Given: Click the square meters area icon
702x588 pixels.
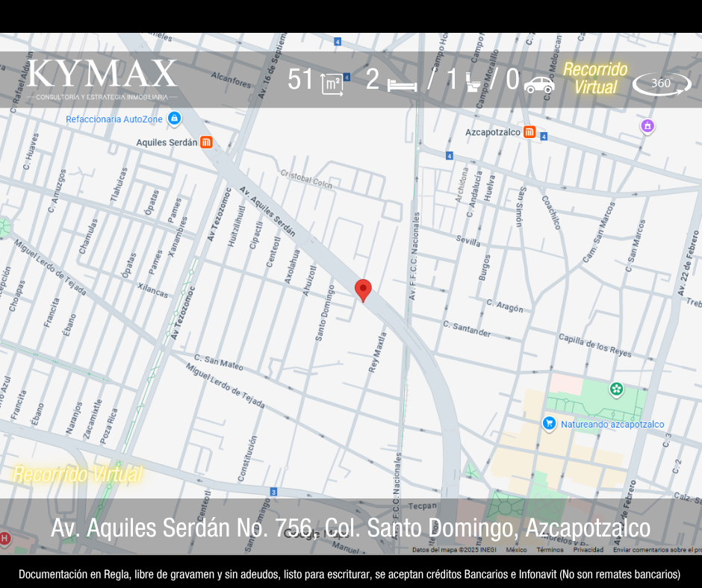Looking at the screenshot, I should [x=332, y=84].
